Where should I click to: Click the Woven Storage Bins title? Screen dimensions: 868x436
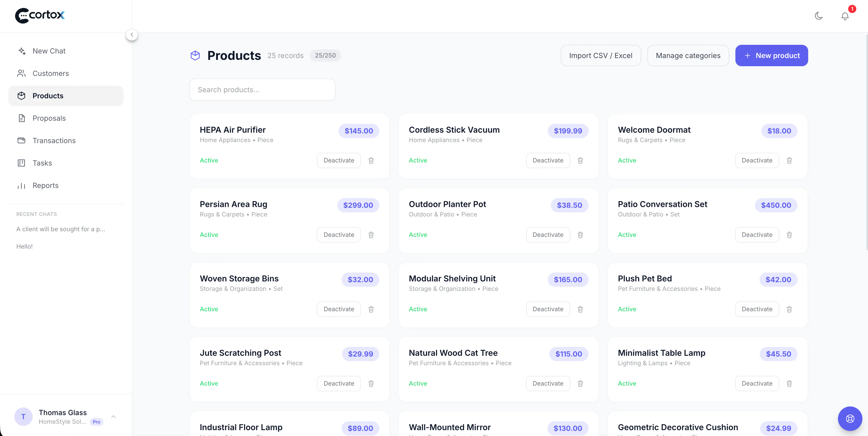[x=239, y=279]
